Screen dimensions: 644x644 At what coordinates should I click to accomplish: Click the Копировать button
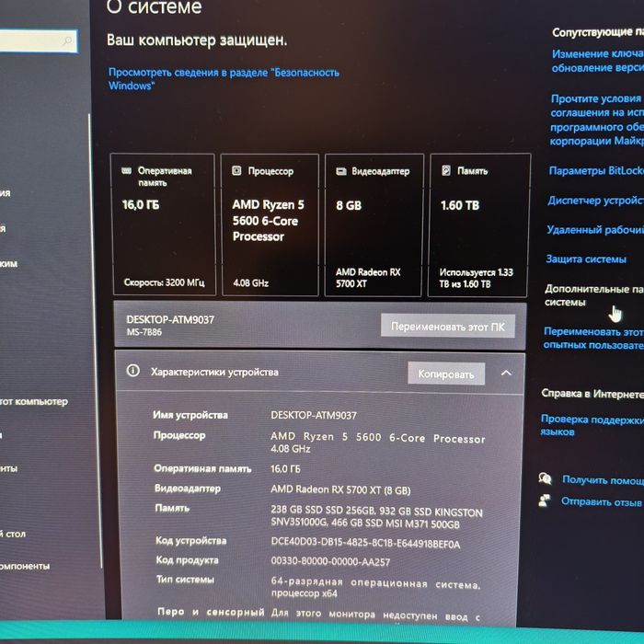point(446,374)
